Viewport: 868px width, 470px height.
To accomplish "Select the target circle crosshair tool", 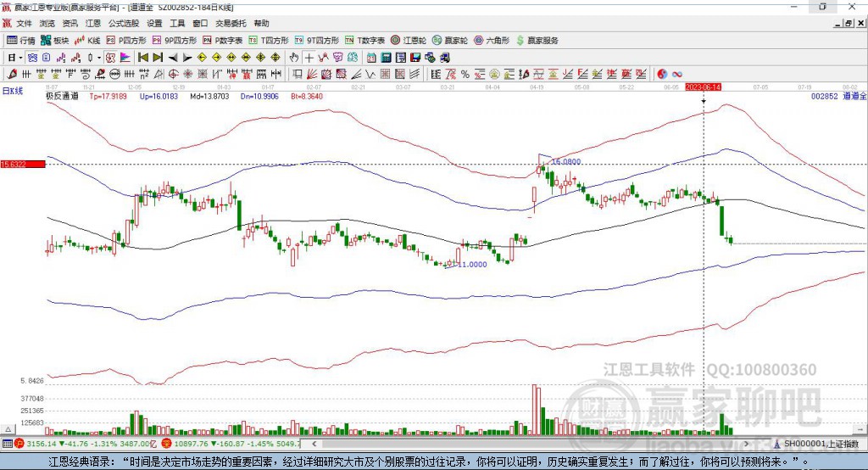I will [x=173, y=74].
